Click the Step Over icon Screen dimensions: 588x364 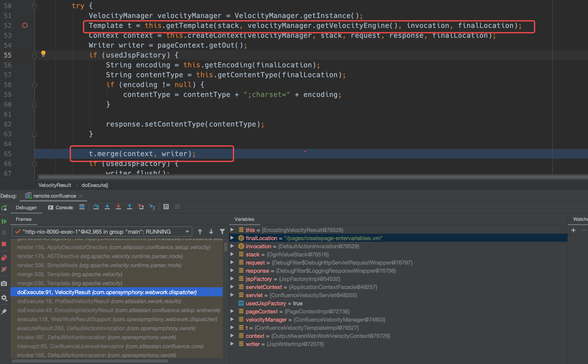click(96, 207)
